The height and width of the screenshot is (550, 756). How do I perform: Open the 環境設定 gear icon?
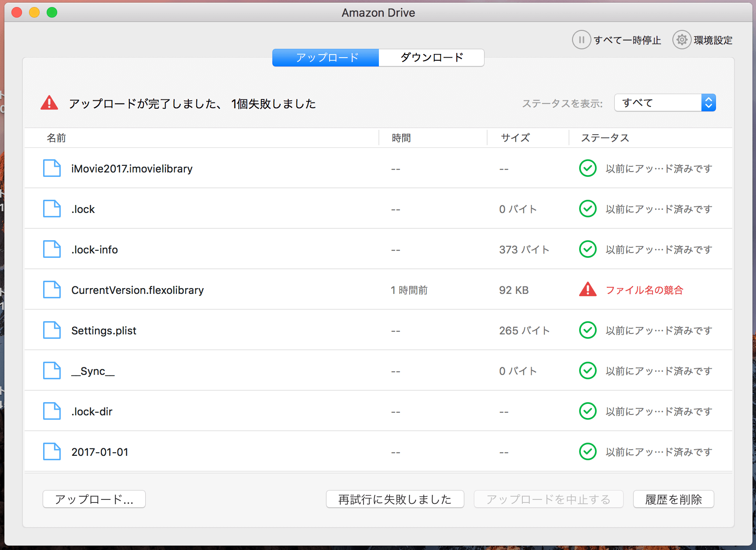point(682,40)
